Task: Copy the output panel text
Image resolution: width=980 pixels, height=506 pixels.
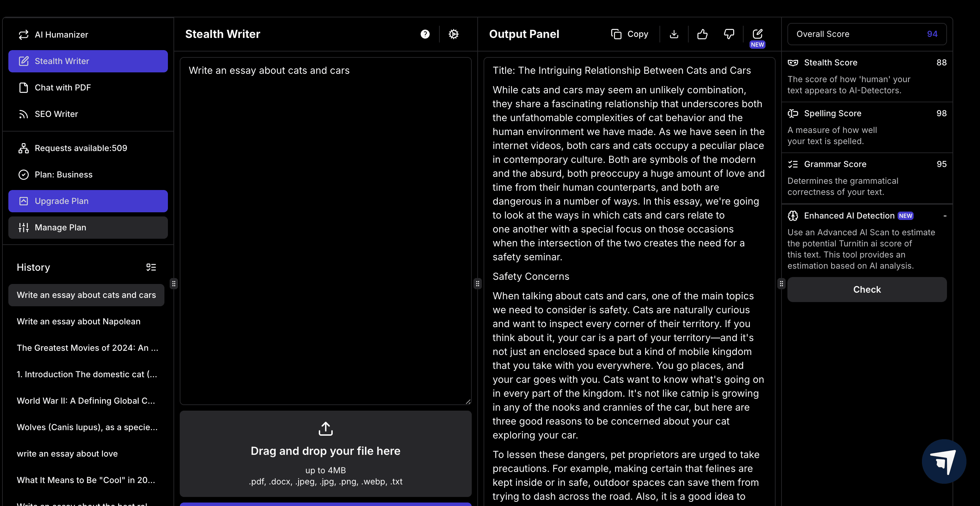Action: coord(630,34)
